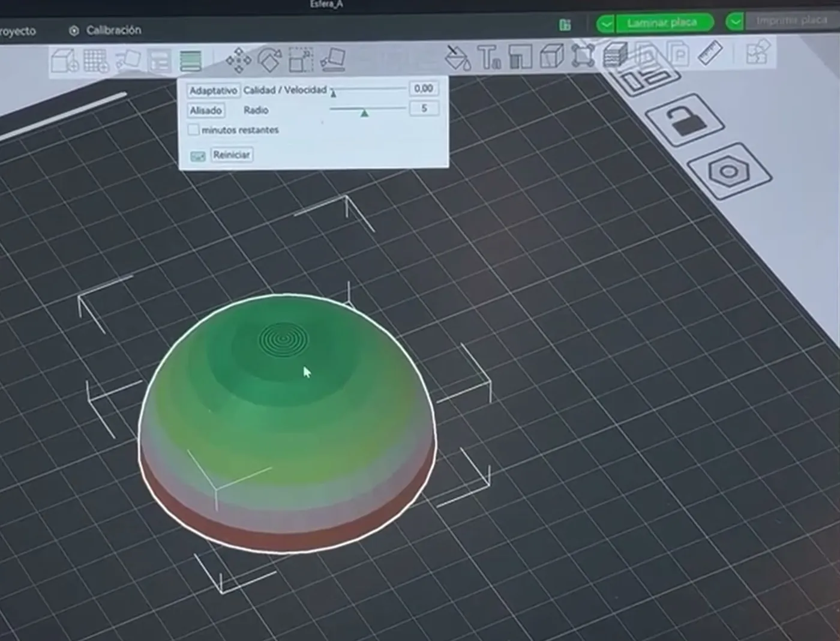Viewport: 840px width, 641px height.
Task: Click the Add plate grid icon
Action: click(x=95, y=61)
